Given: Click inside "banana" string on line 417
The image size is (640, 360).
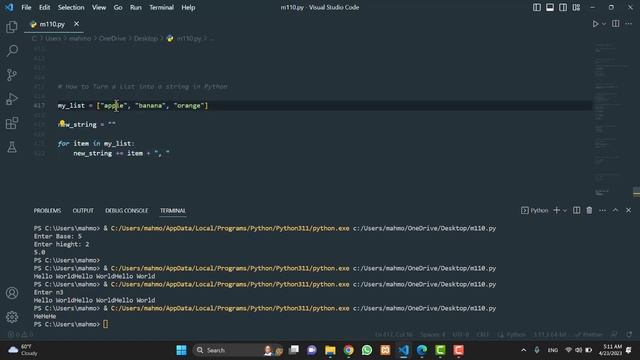Looking at the screenshot, I should [150, 106].
